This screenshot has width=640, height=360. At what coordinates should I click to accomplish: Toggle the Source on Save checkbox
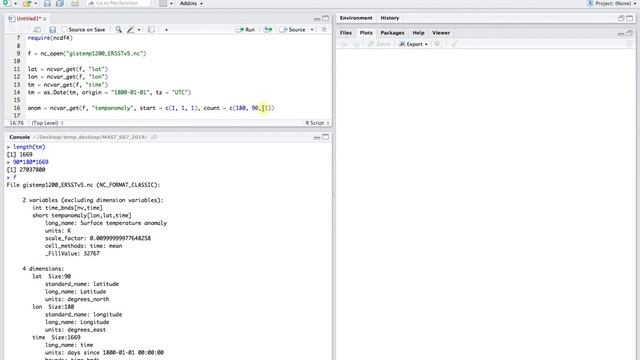(x=65, y=29)
